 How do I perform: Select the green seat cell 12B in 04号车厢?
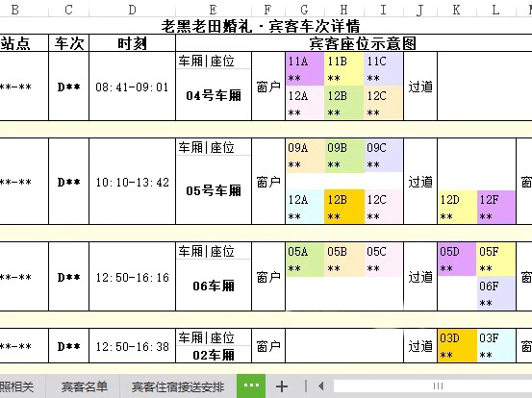click(344, 103)
